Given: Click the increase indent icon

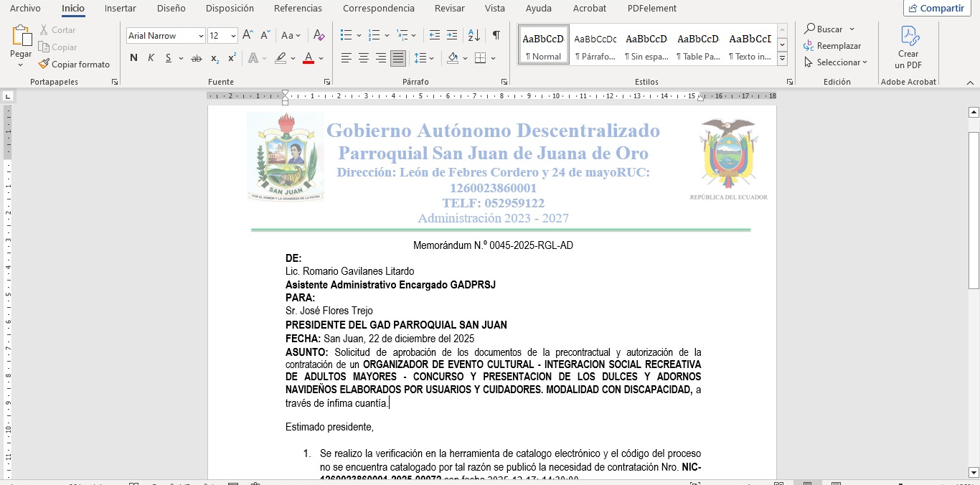Looking at the screenshot, I should (451, 35).
